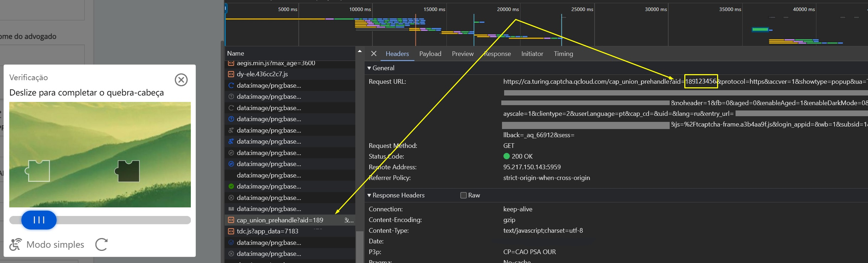Viewport: 868px width, 263px height.
Task: Click the blue puzzle slider handle
Action: pos(39,220)
